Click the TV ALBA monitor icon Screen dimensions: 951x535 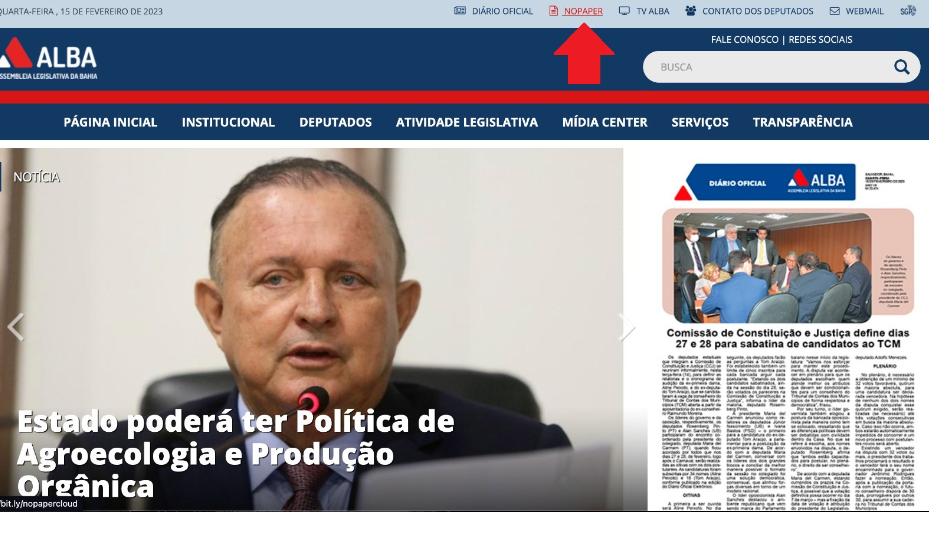click(624, 11)
